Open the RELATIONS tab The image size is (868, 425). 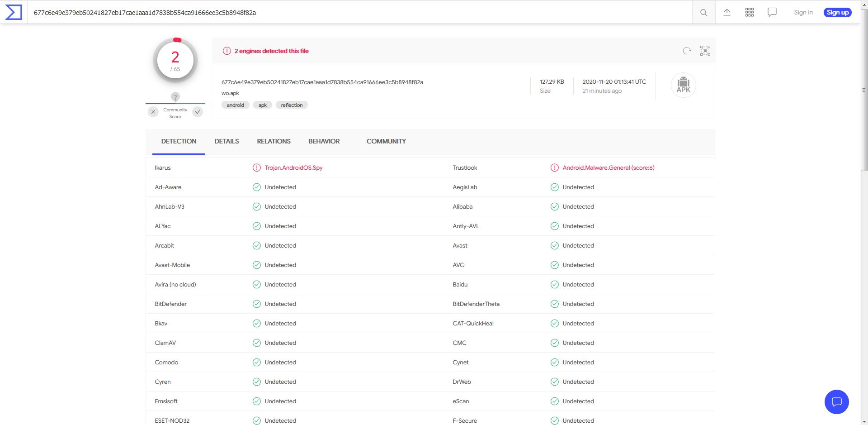click(x=274, y=141)
